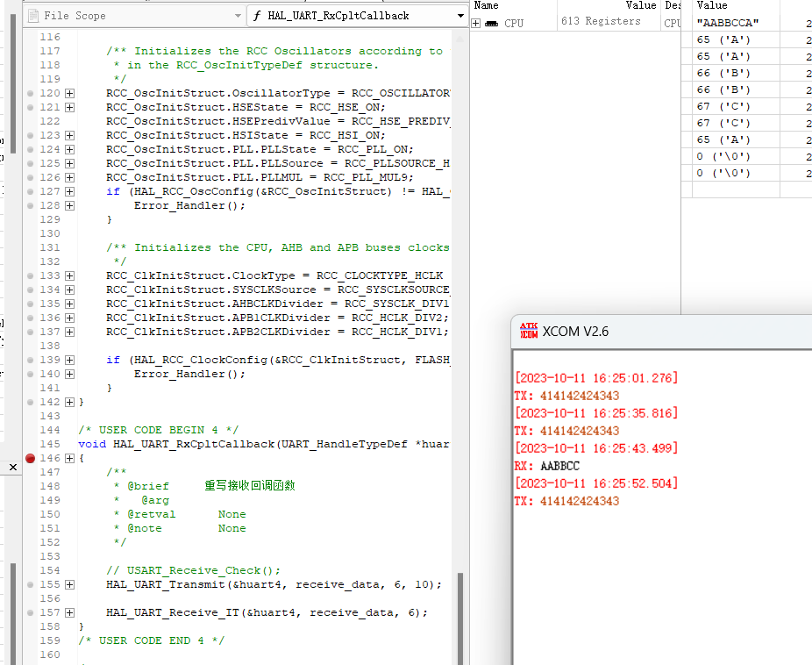
Task: Set breakpoint marker on line 155
Action: click(30, 584)
